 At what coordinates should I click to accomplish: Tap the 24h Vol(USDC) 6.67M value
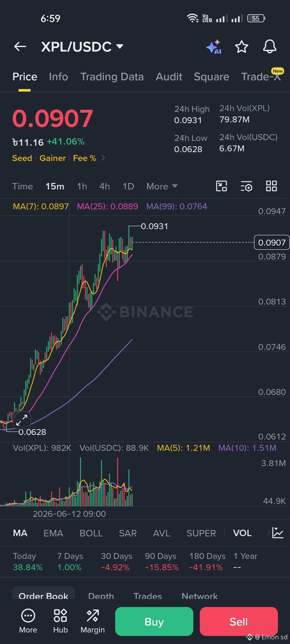click(x=232, y=148)
